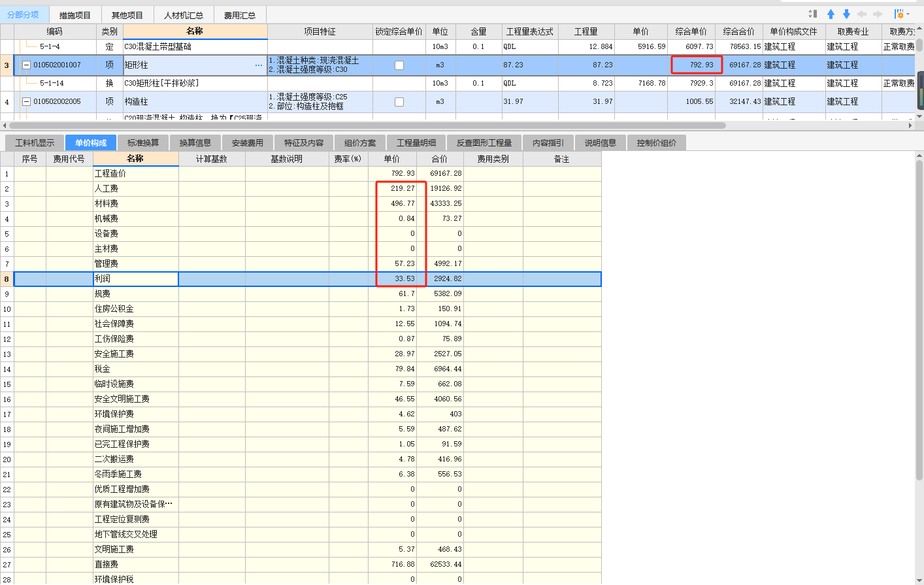Screen dimensions: 924x585
Task: Open dropdown arrow beside column settings icon
Action: [x=908, y=14]
